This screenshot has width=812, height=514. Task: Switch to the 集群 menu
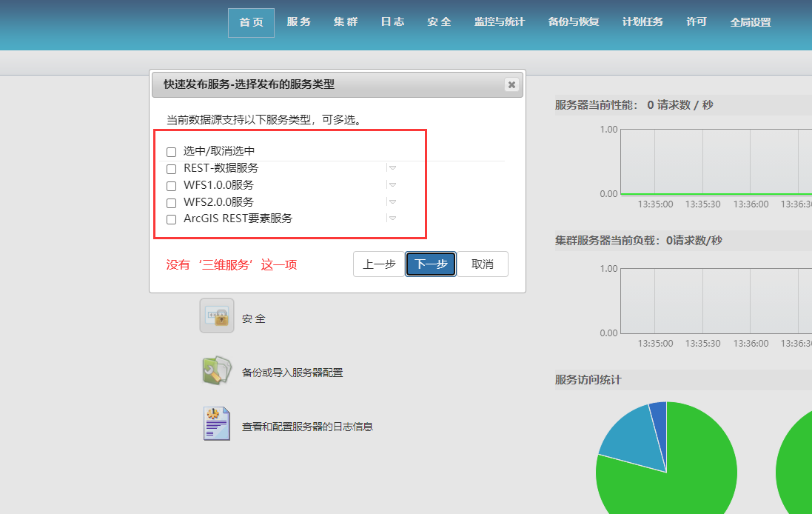[x=346, y=21]
